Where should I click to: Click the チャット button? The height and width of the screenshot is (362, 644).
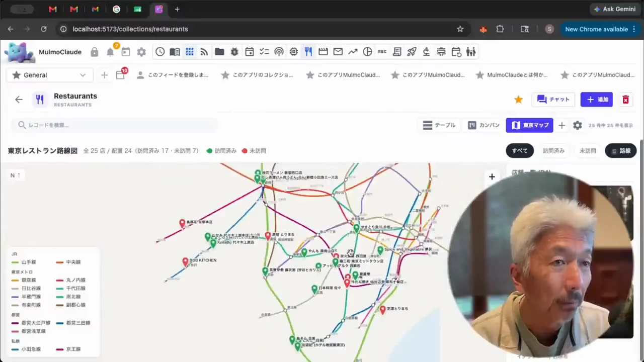click(553, 100)
